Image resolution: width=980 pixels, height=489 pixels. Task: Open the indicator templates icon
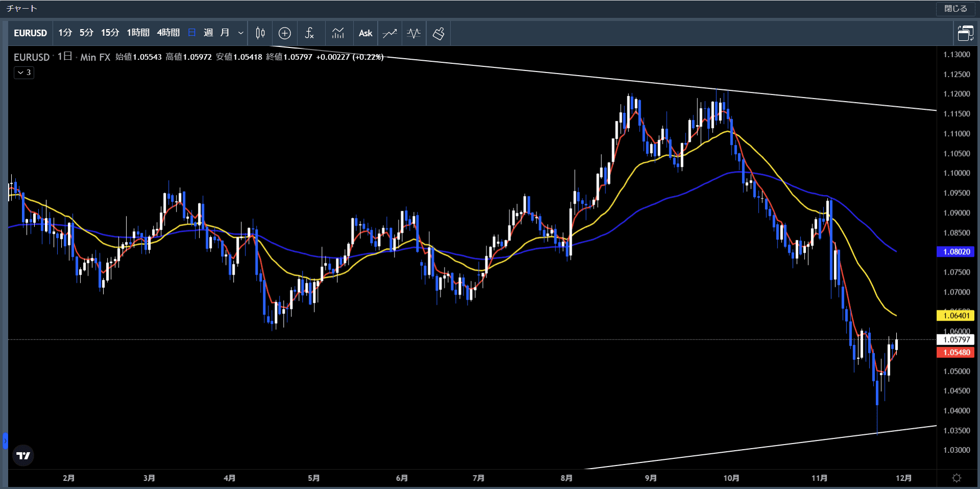coord(338,33)
